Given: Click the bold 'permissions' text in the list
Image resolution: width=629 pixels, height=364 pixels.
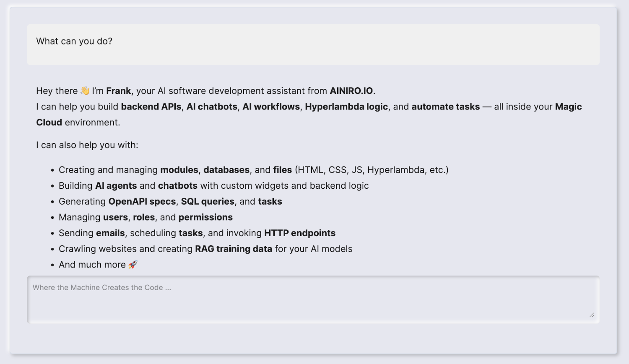Looking at the screenshot, I should (205, 217).
